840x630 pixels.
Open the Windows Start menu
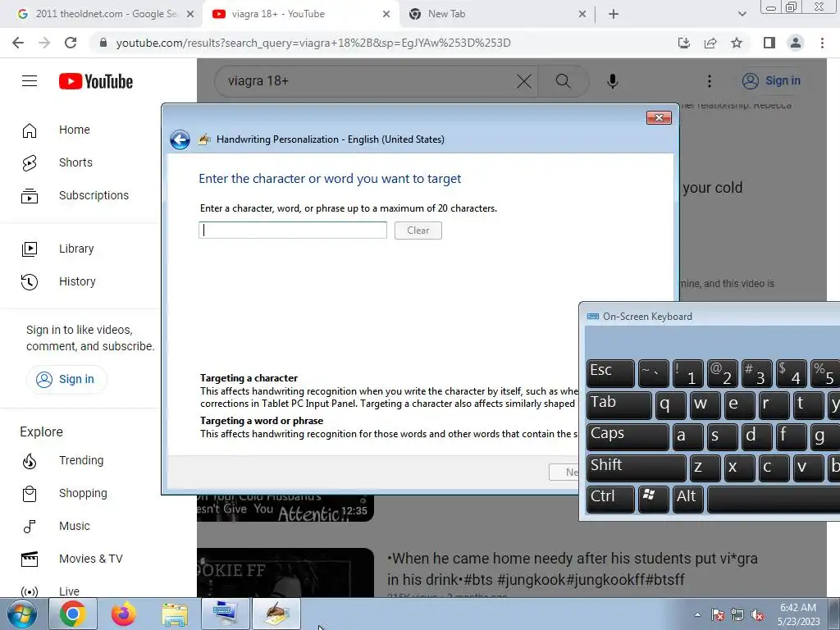coord(22,614)
